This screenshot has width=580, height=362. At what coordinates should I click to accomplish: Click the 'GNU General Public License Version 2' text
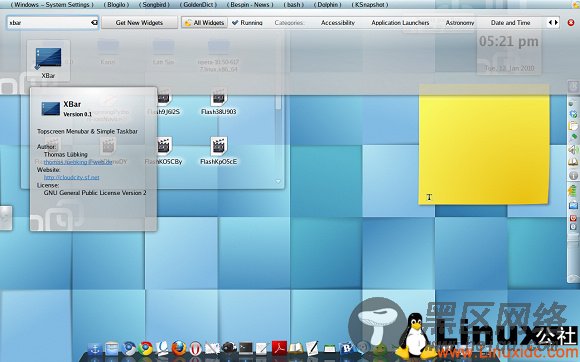click(x=95, y=193)
